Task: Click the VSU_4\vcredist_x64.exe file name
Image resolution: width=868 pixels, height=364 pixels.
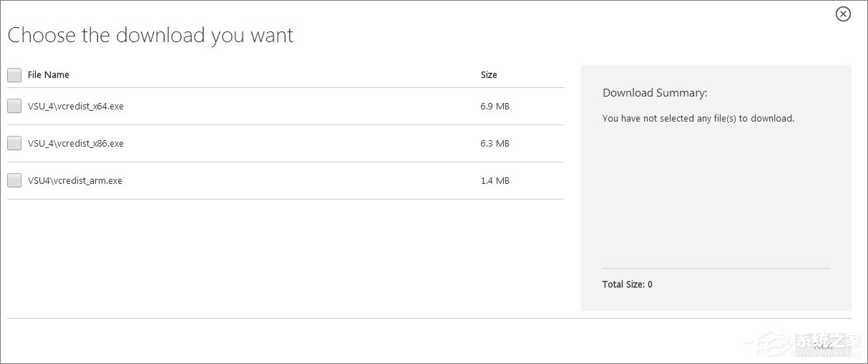Action: tap(76, 107)
